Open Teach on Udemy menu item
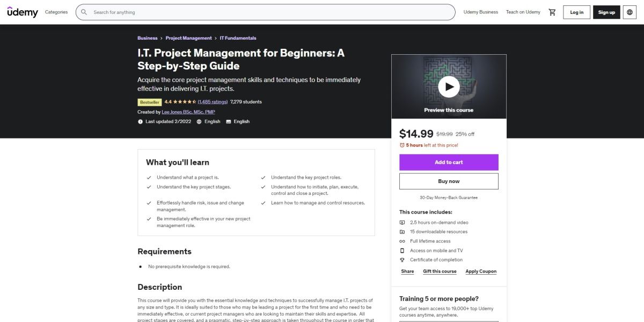The image size is (644, 322). (523, 12)
